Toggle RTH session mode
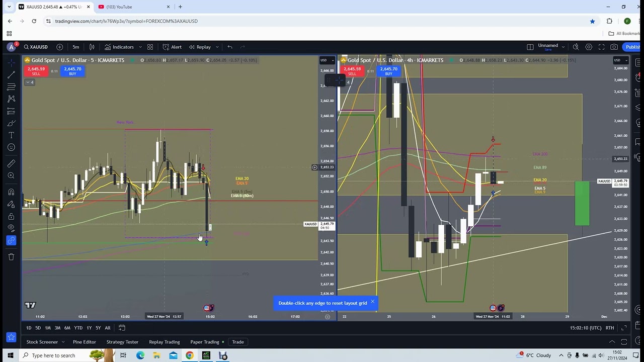Image resolution: width=644 pixels, height=362 pixels. pyautogui.click(x=609, y=328)
